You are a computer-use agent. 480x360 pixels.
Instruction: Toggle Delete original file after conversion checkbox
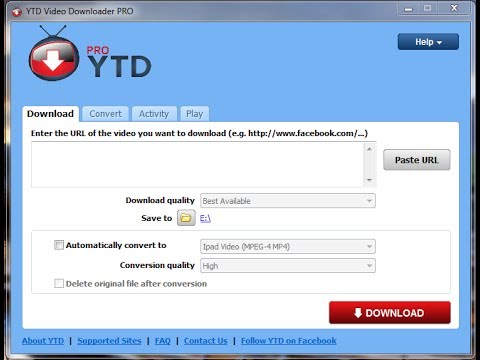(59, 283)
